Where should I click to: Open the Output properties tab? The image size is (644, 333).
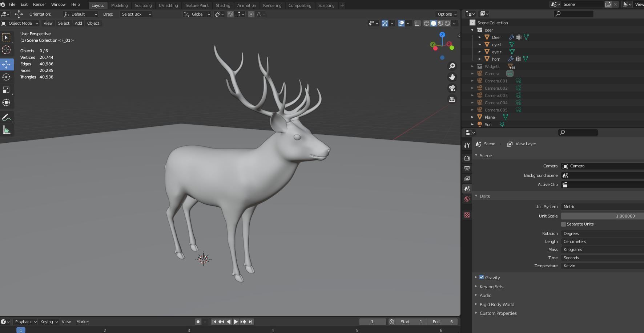(467, 168)
